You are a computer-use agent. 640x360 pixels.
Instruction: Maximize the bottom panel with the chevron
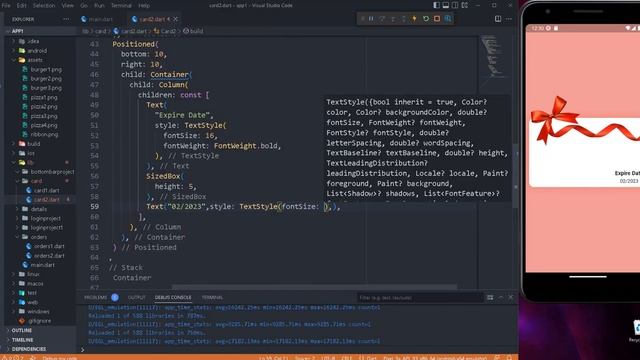point(500,298)
